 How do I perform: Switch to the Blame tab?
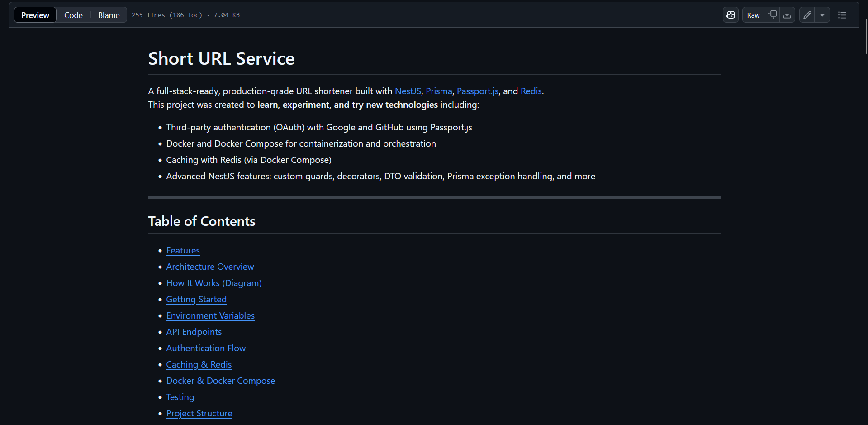pos(108,14)
